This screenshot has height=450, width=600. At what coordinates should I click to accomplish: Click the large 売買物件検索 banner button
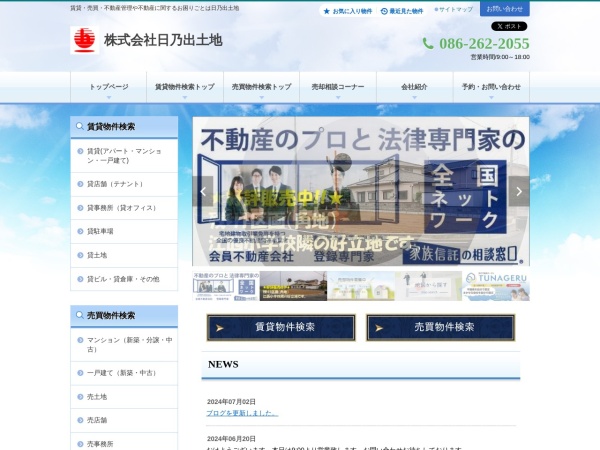point(440,328)
